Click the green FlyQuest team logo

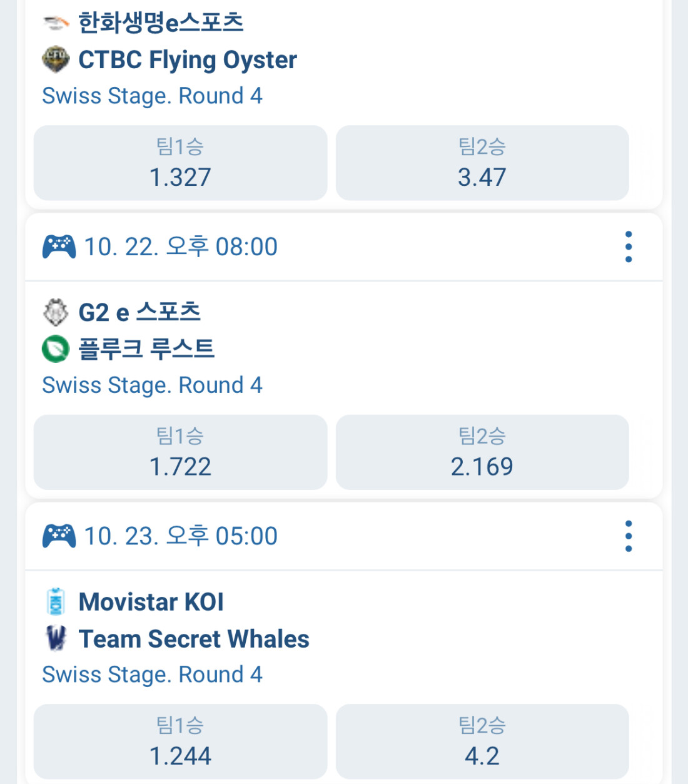[56, 349]
